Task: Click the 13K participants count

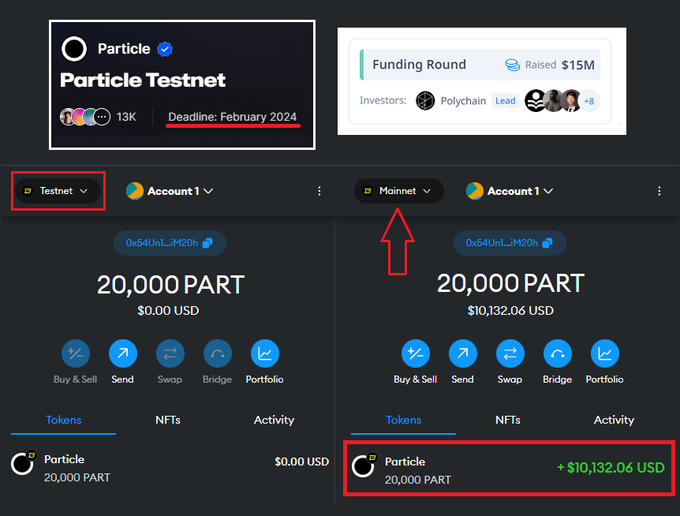Action: coord(126,117)
